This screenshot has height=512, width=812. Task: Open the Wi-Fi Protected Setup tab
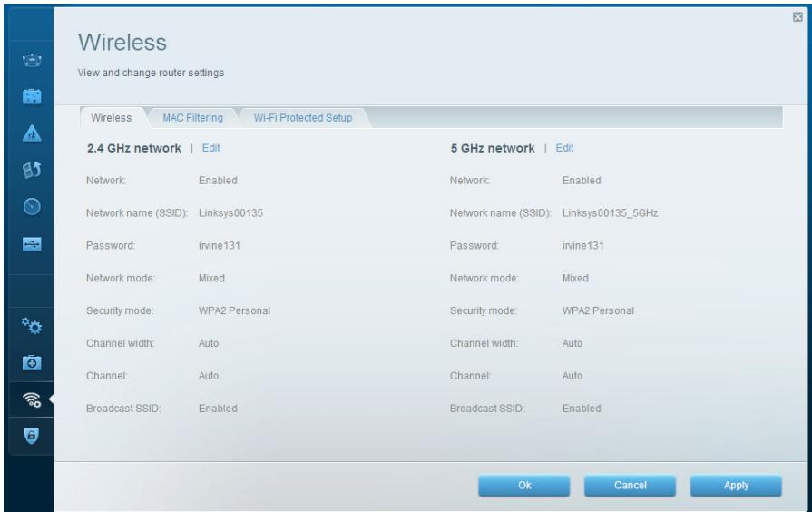point(303,118)
